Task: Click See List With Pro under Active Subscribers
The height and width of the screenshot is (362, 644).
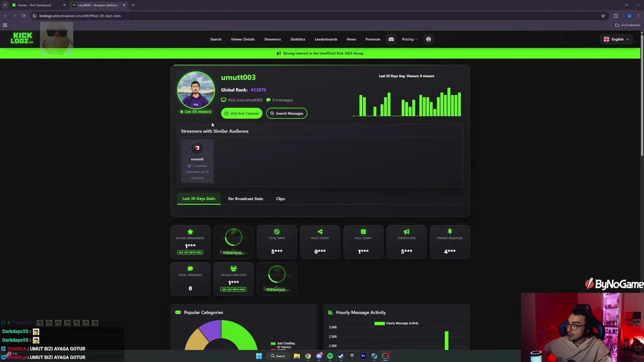Action: pos(190,252)
